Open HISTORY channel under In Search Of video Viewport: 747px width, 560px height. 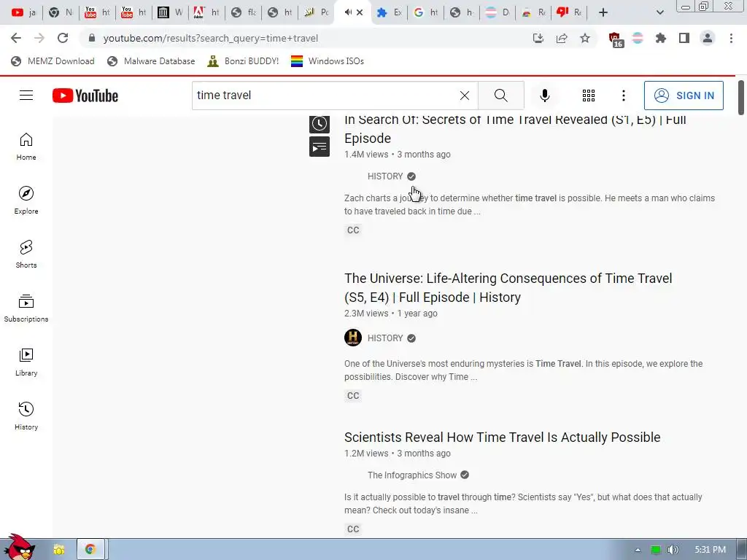coord(385,176)
